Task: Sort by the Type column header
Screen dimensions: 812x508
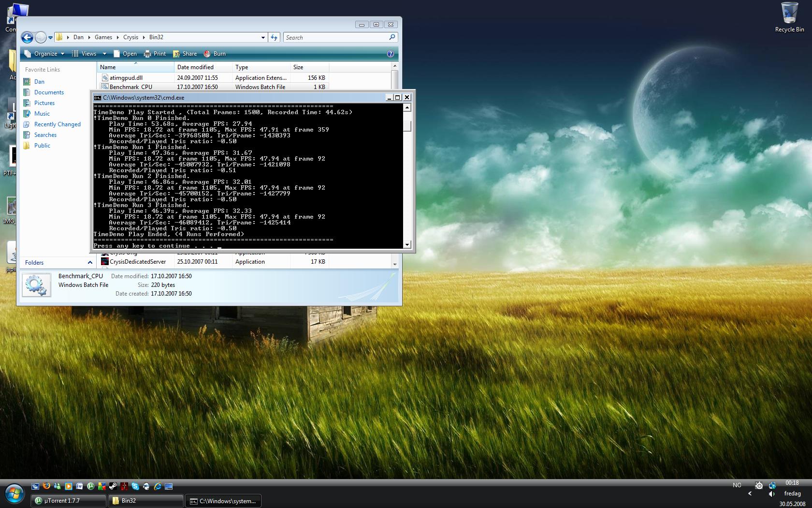Action: coord(261,67)
